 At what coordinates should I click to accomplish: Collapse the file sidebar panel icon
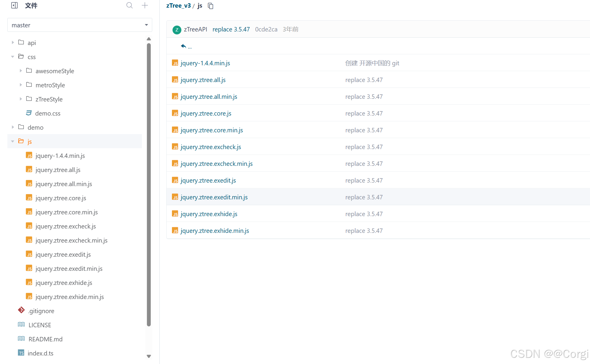click(14, 5)
